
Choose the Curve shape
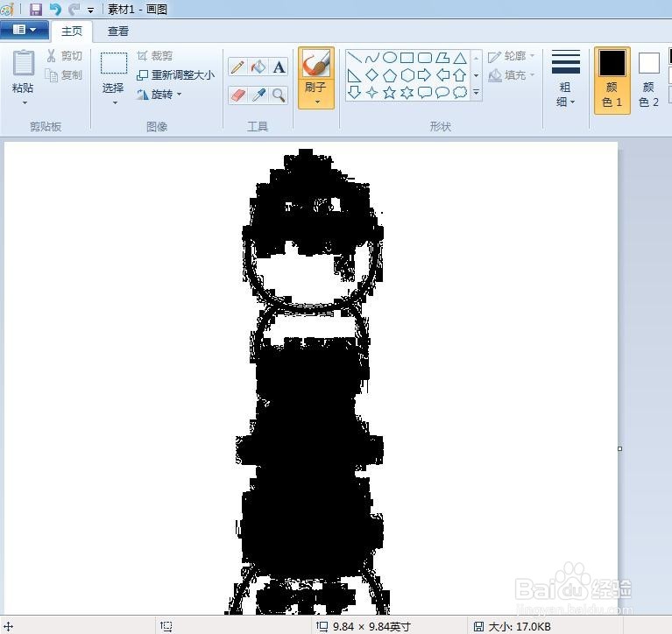click(372, 58)
